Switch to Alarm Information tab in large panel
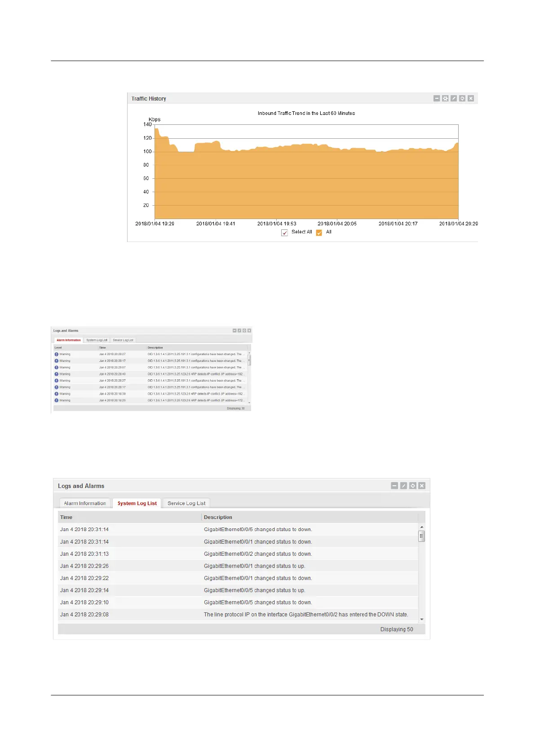This screenshot has width=535, height=756. click(85, 503)
